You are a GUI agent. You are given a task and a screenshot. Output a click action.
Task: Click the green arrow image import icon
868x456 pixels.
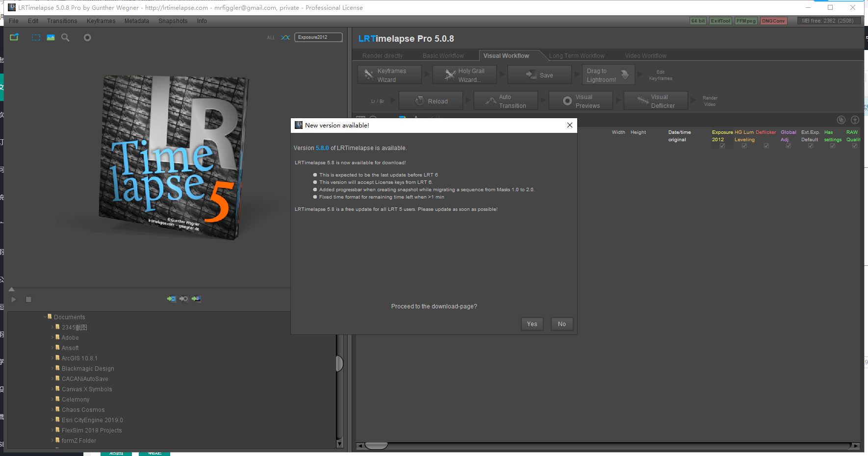click(x=196, y=299)
